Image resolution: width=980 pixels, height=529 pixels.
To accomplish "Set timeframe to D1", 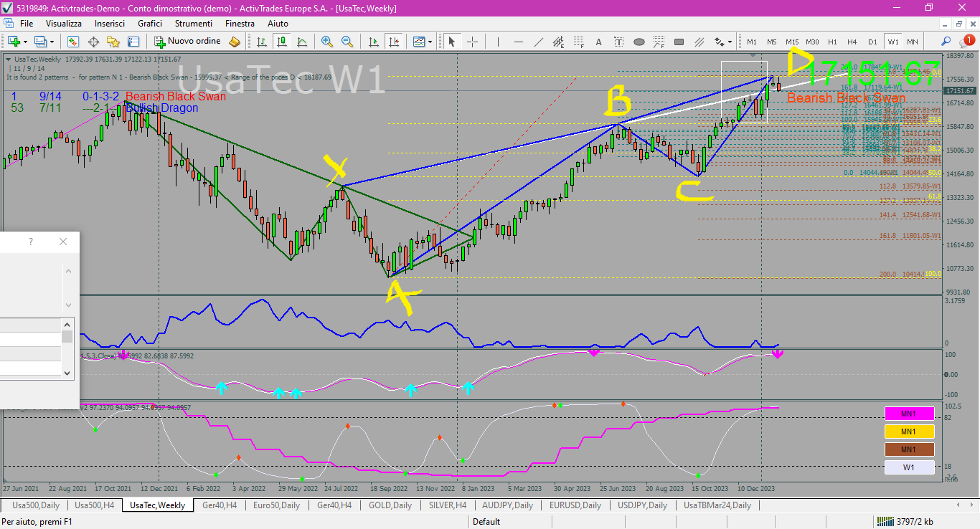I will click(x=872, y=42).
